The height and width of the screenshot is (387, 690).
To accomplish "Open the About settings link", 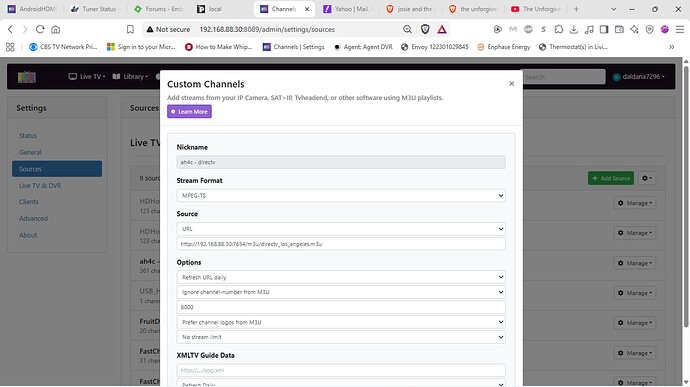I will point(28,235).
